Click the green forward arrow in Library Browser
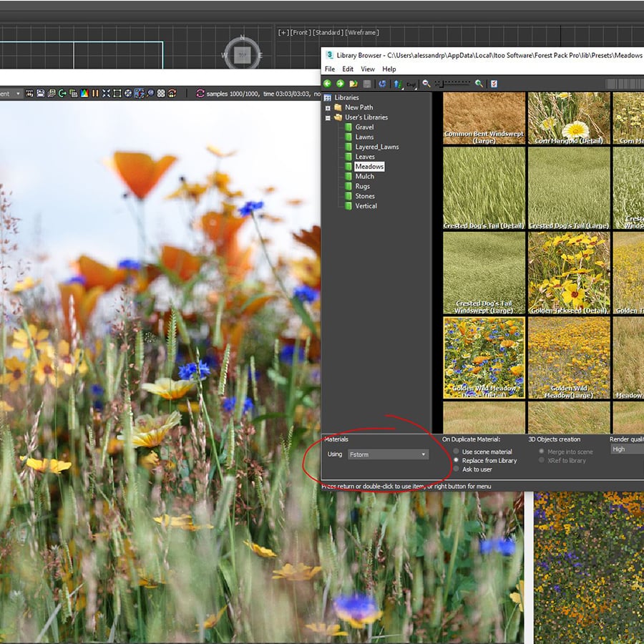Image resolution: width=644 pixels, height=644 pixels. pyautogui.click(x=341, y=84)
